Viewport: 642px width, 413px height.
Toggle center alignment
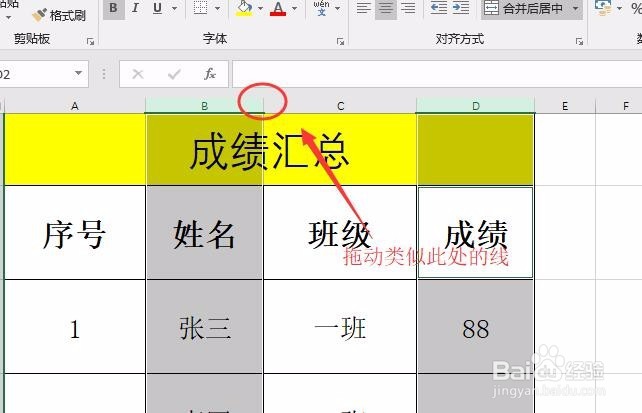[x=385, y=8]
